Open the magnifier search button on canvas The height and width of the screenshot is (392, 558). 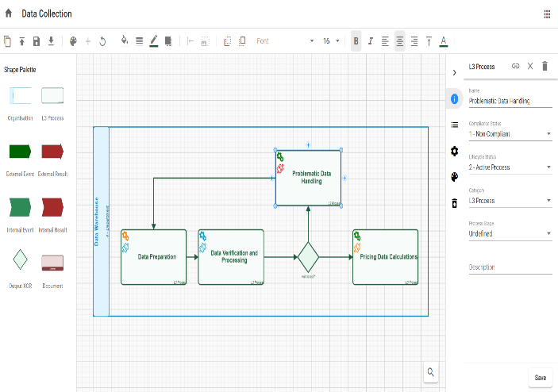(430, 371)
